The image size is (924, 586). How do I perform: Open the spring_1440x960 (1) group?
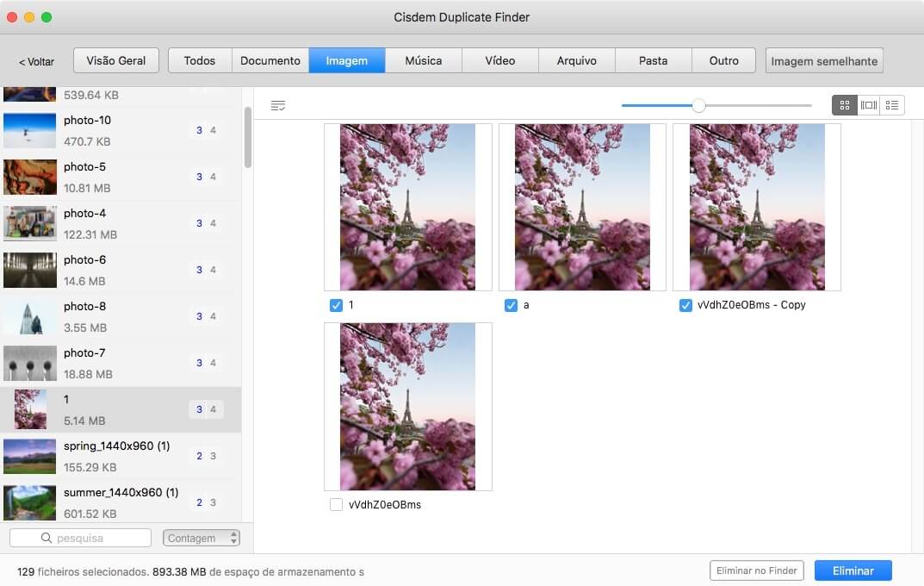tap(121, 456)
